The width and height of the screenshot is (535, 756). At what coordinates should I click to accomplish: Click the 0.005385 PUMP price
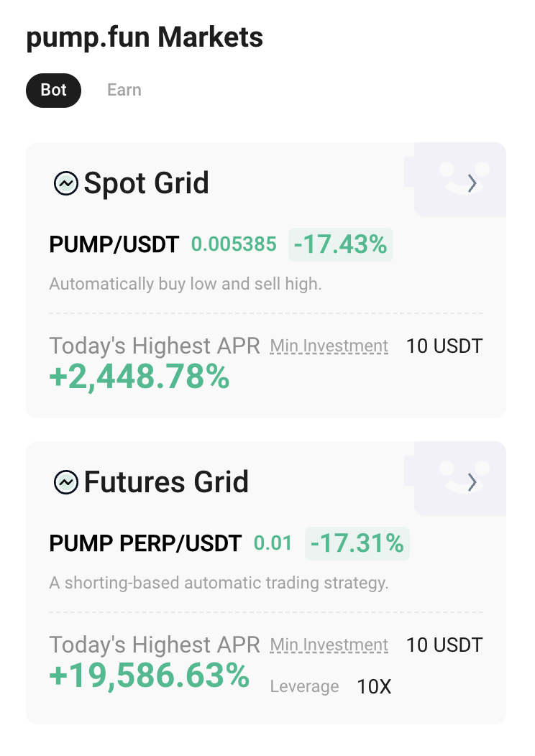(x=234, y=245)
